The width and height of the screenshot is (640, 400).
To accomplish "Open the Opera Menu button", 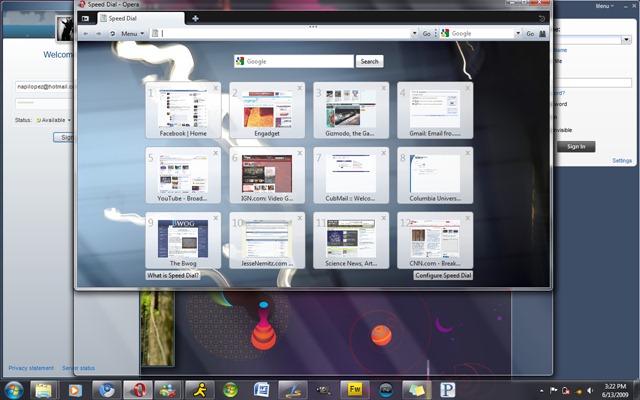I will (132, 33).
